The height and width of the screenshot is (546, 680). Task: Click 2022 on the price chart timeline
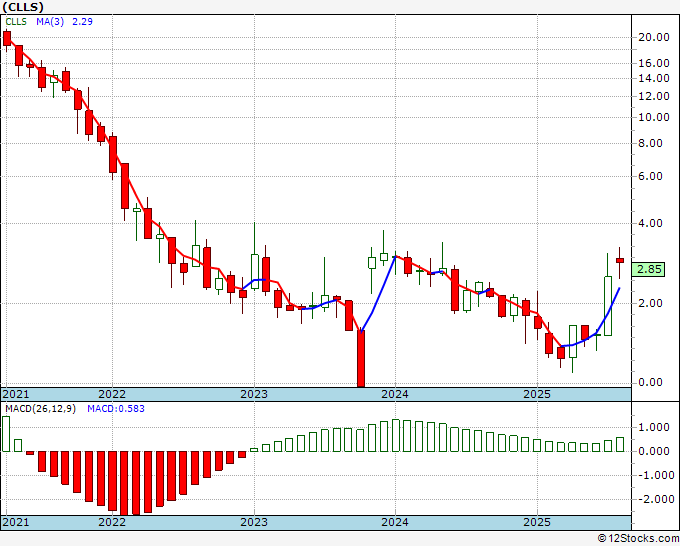[112, 394]
